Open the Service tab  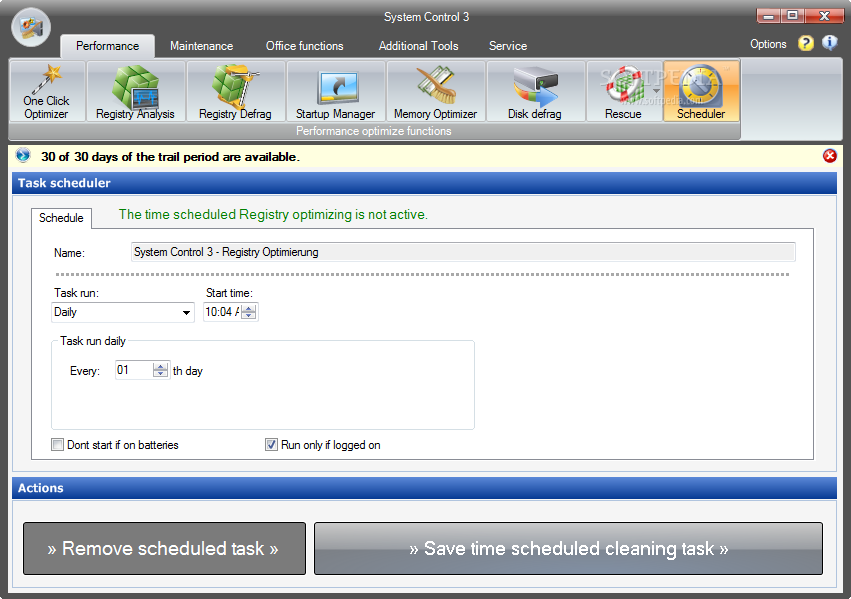(508, 46)
